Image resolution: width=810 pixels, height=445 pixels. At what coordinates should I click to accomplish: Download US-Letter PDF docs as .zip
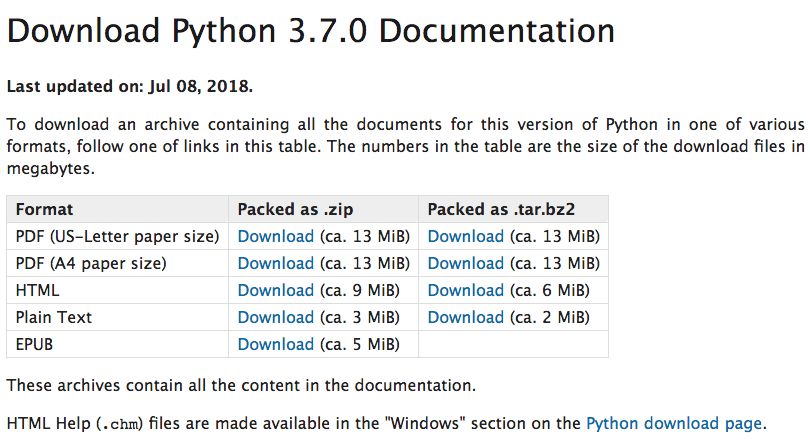click(275, 237)
